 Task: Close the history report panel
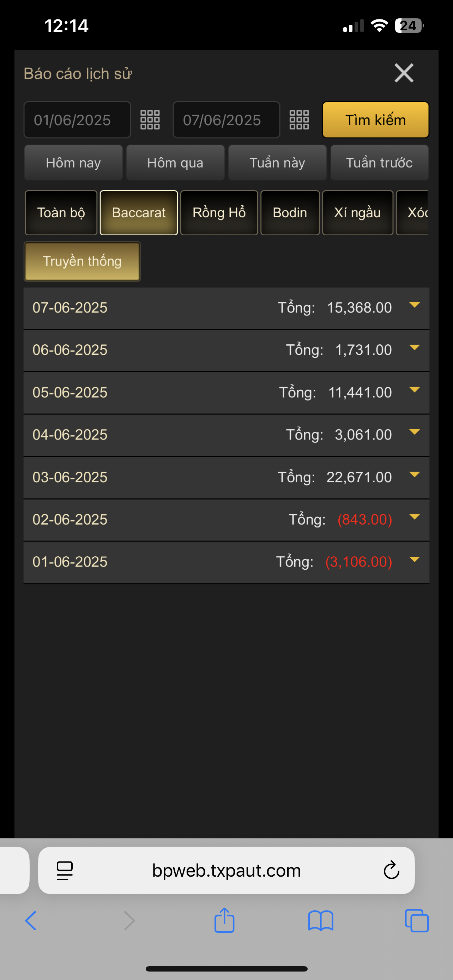(x=404, y=73)
